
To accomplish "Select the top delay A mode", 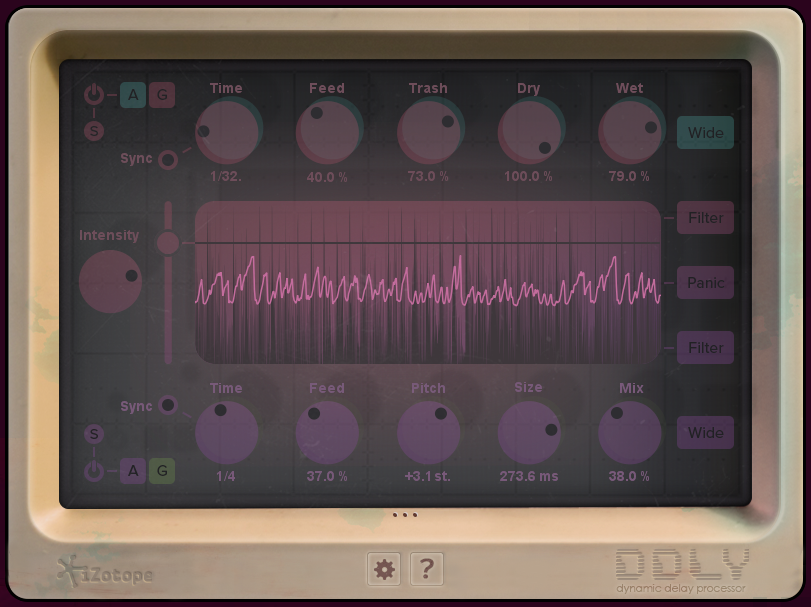I will (x=133, y=95).
